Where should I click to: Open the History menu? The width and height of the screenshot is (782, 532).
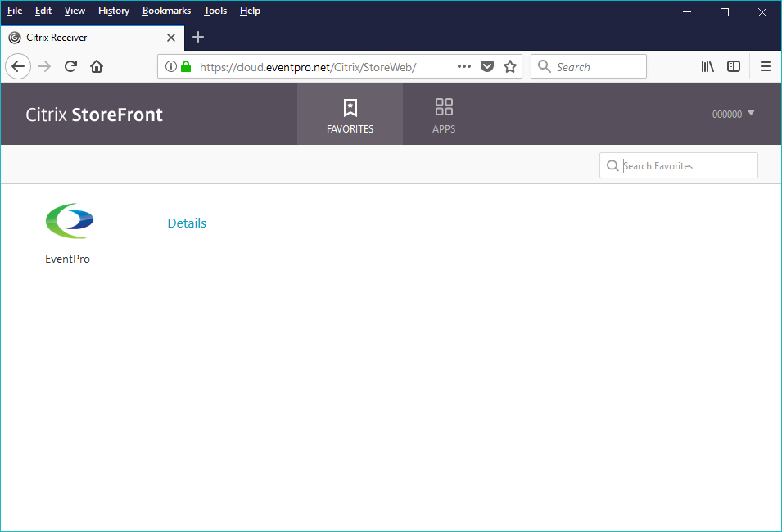tap(114, 11)
